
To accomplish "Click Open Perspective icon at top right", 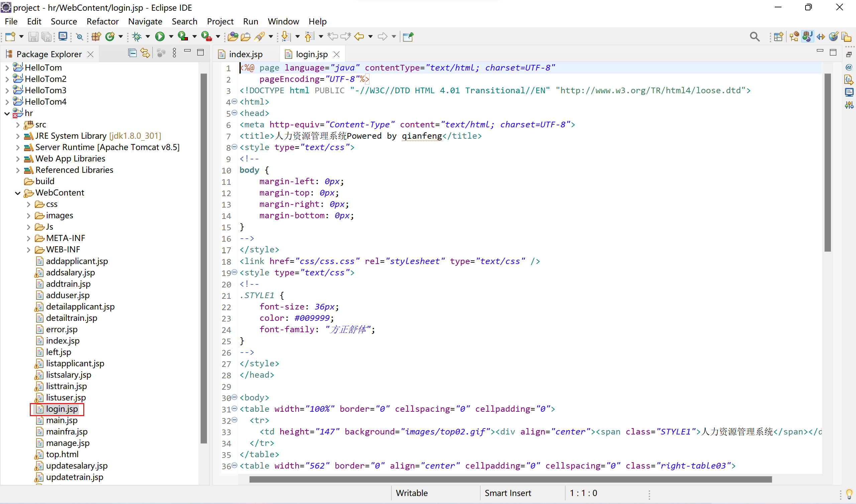I will click(x=778, y=36).
